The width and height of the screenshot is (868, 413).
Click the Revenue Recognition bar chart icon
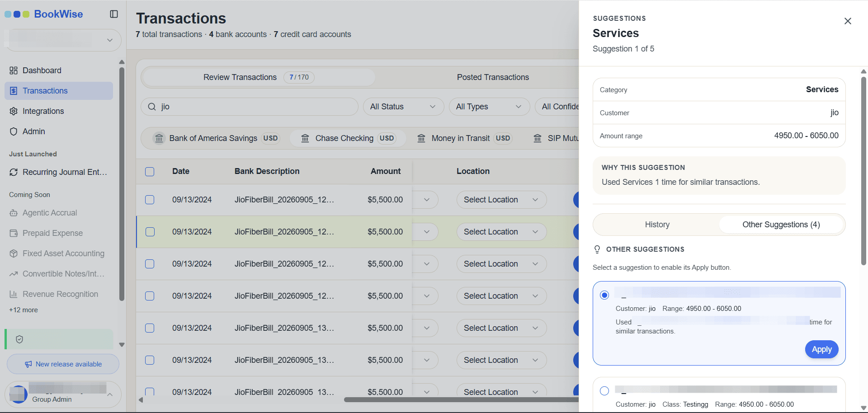pyautogui.click(x=14, y=294)
